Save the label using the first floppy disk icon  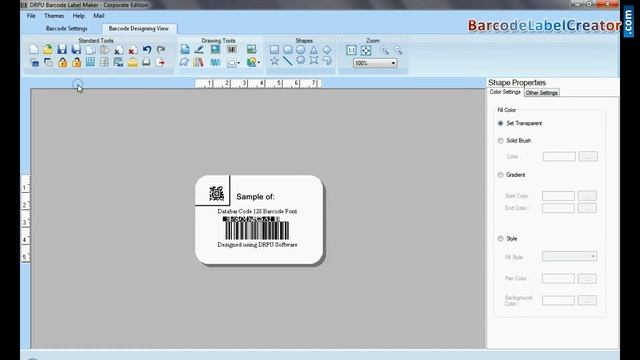pos(62,50)
